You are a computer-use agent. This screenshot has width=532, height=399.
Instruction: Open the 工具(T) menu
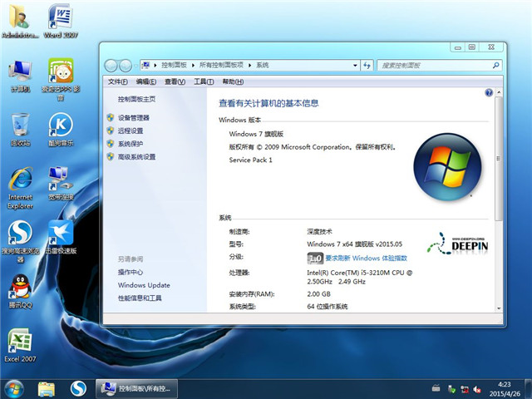[x=204, y=81]
